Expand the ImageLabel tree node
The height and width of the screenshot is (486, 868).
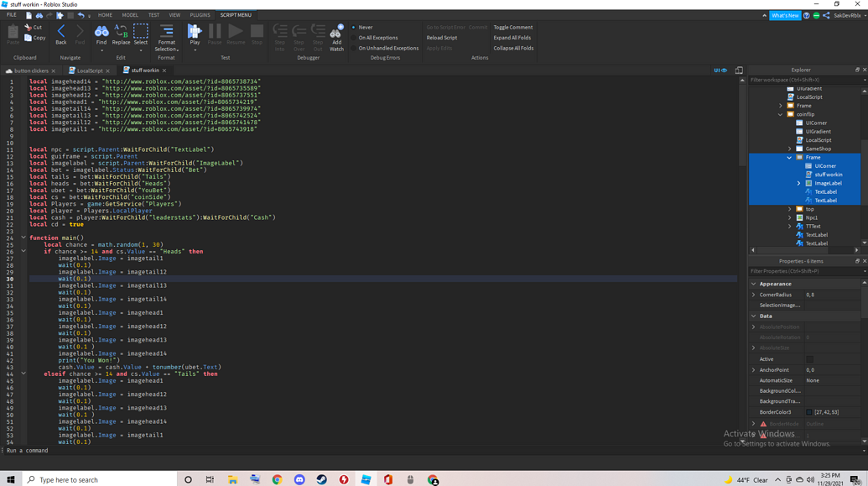pyautogui.click(x=798, y=183)
